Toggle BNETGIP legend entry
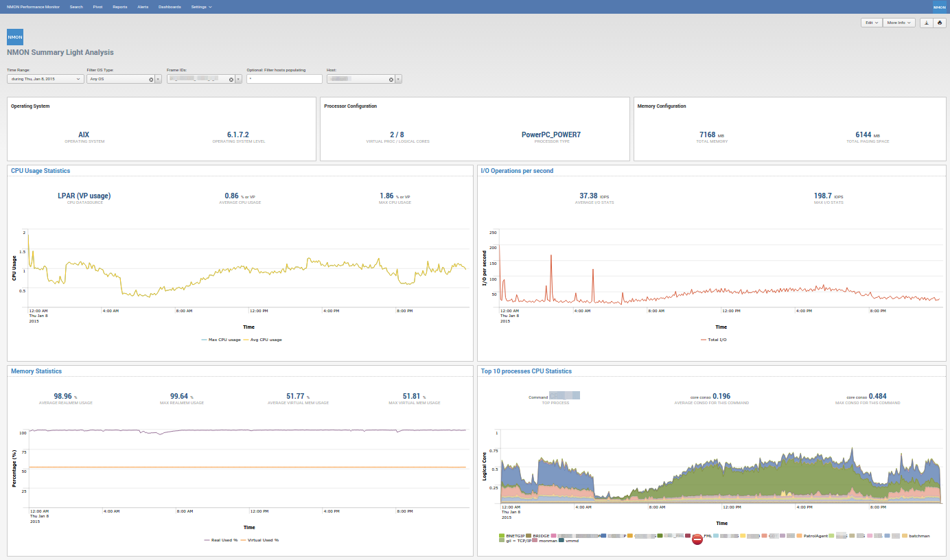The width and height of the screenshot is (950, 560). [x=512, y=535]
